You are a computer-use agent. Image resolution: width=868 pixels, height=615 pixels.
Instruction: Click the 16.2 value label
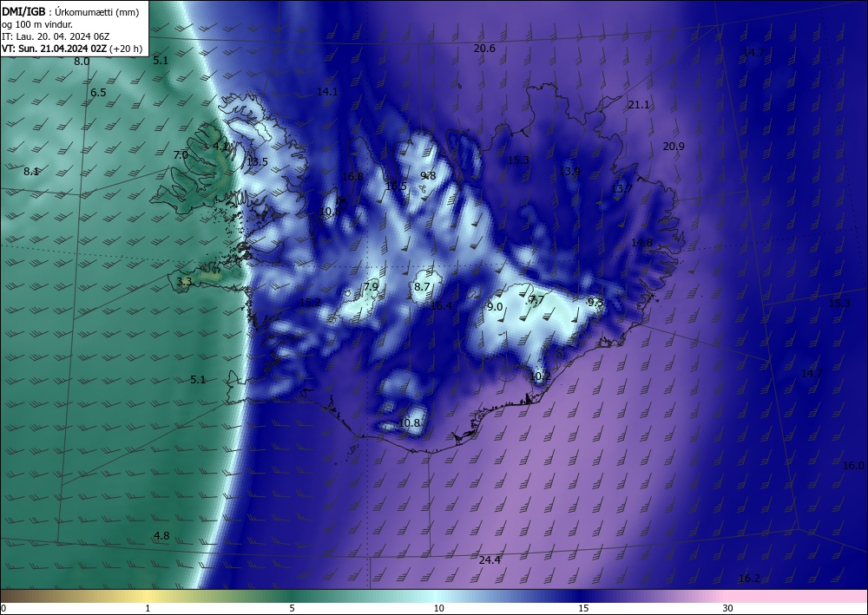749,579
